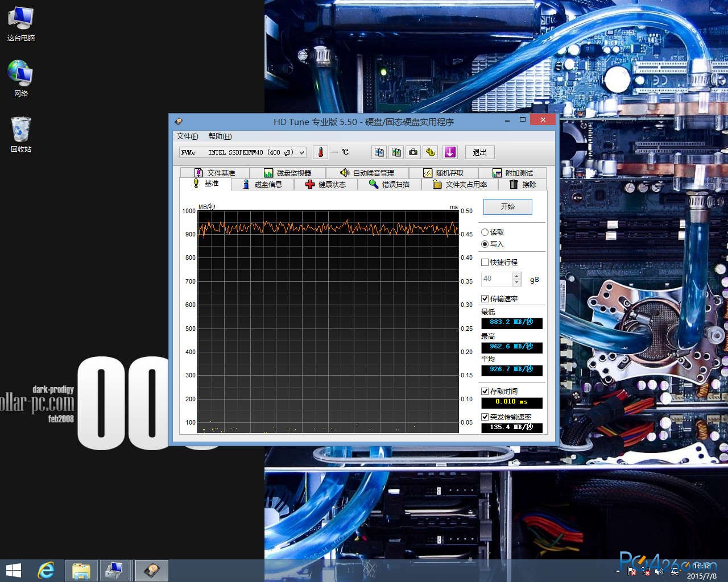728x582 pixels.
Task: Enable the 快捷行程 checkbox
Action: (485, 262)
